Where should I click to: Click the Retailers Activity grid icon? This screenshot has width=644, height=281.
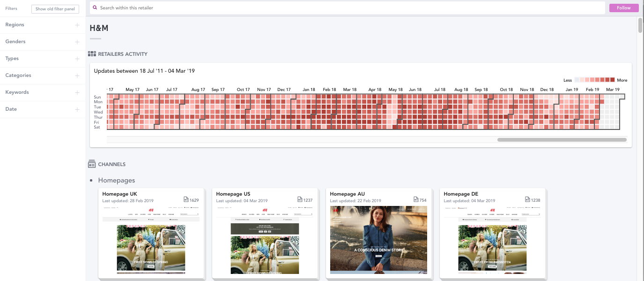(92, 54)
